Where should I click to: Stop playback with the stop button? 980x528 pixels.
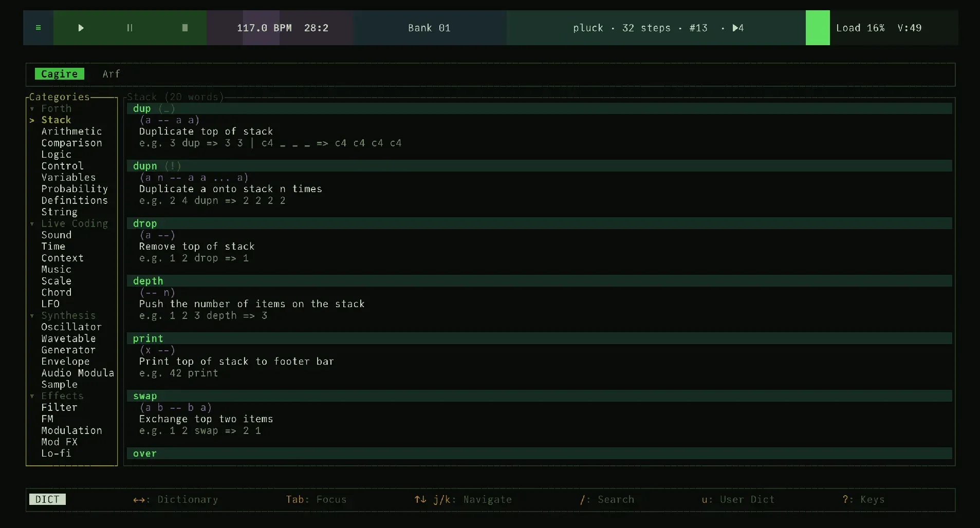click(x=185, y=28)
